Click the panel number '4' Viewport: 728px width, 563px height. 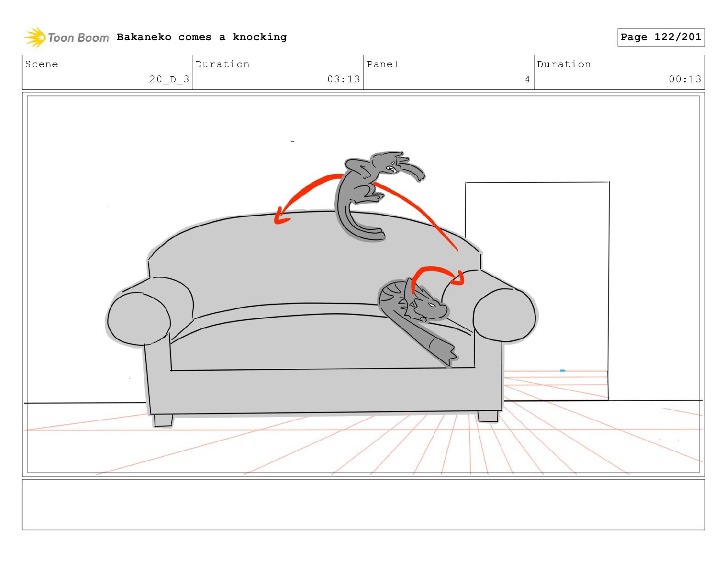[x=528, y=80]
